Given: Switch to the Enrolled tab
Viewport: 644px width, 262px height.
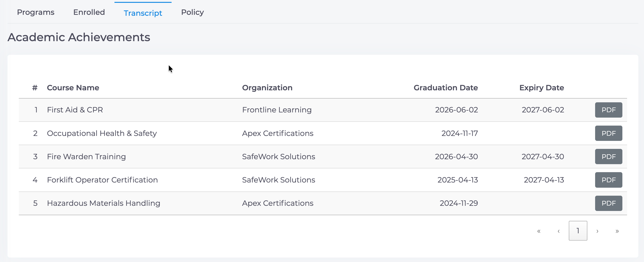Looking at the screenshot, I should 89,12.
